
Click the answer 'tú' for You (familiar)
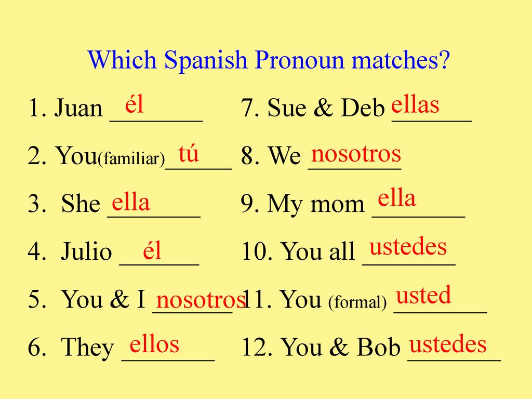click(x=188, y=153)
